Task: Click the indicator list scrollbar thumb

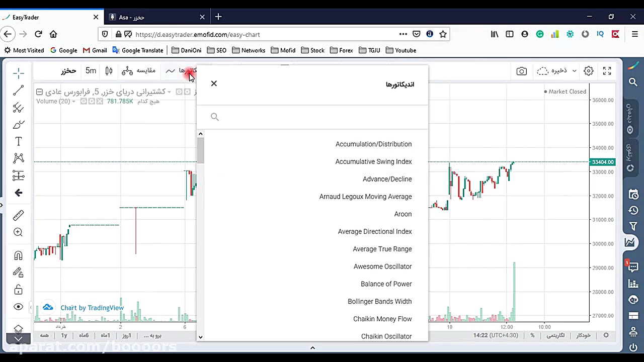Action: (x=201, y=150)
